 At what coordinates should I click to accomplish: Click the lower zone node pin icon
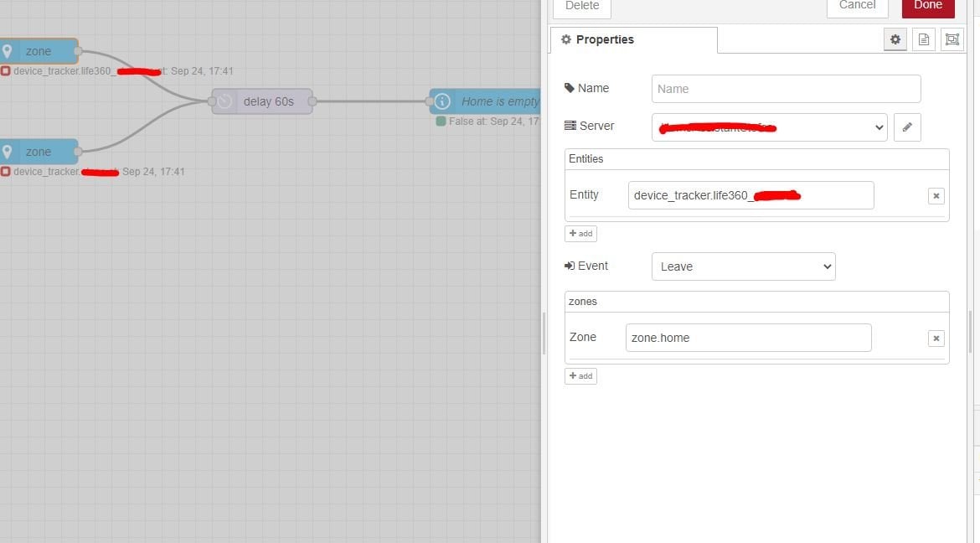click(x=7, y=152)
